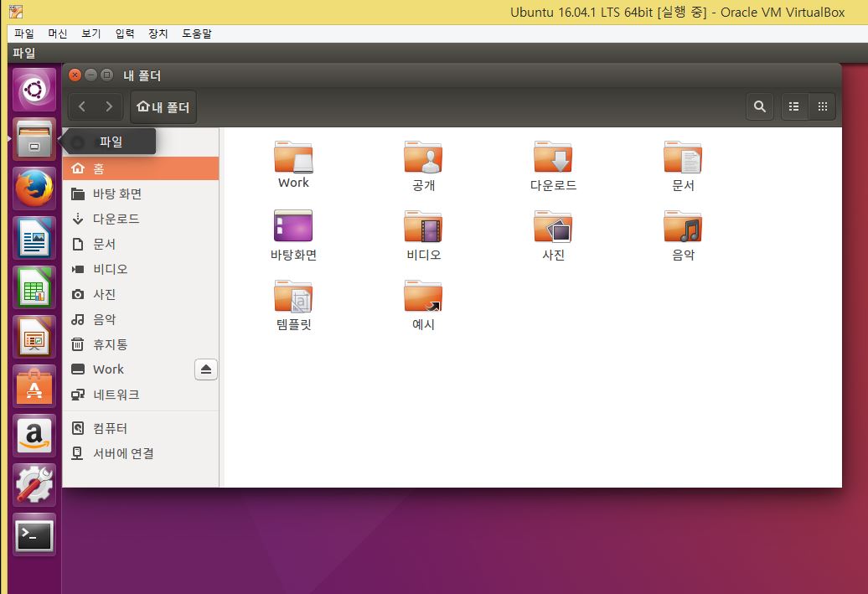868x594 pixels.
Task: Open the Work folder icon
Action: (x=293, y=158)
